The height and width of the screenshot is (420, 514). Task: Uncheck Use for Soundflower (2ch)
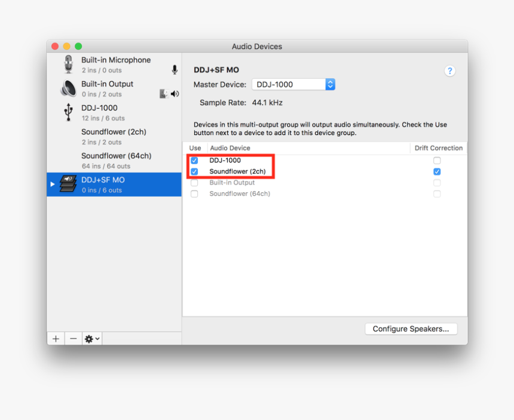[x=194, y=171]
